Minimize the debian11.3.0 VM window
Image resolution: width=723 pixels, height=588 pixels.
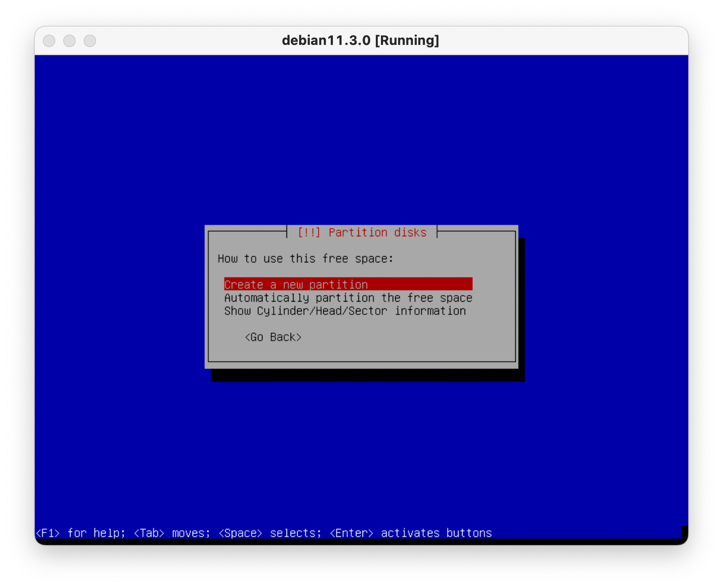point(69,41)
